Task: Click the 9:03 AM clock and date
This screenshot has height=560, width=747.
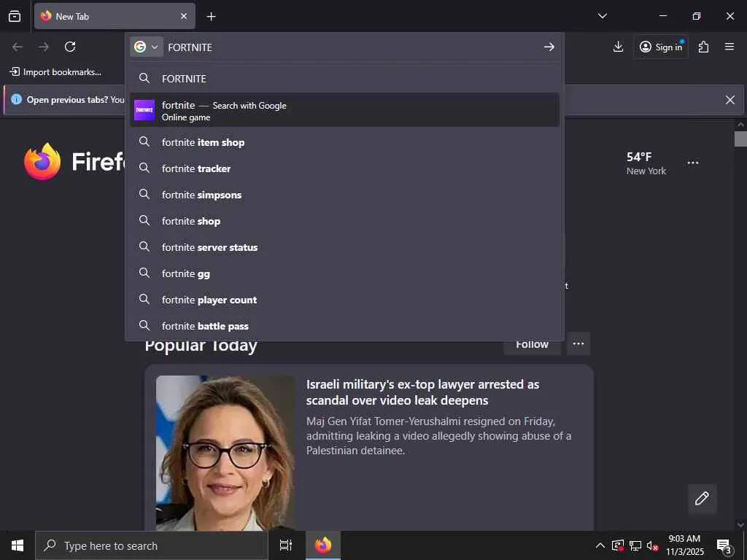Action: pyautogui.click(x=684, y=545)
